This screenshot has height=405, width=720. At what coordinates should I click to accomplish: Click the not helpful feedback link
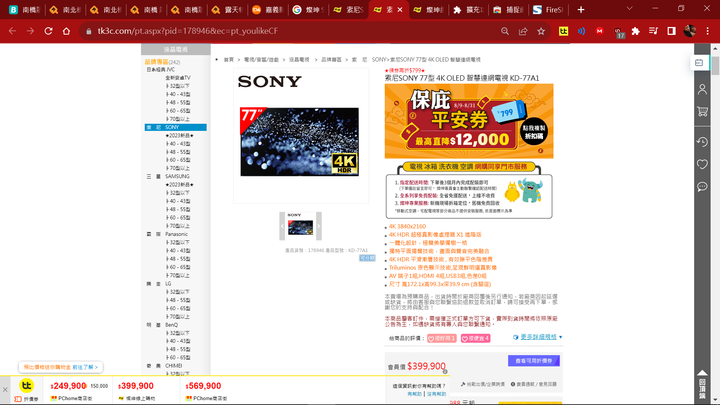[436, 394]
